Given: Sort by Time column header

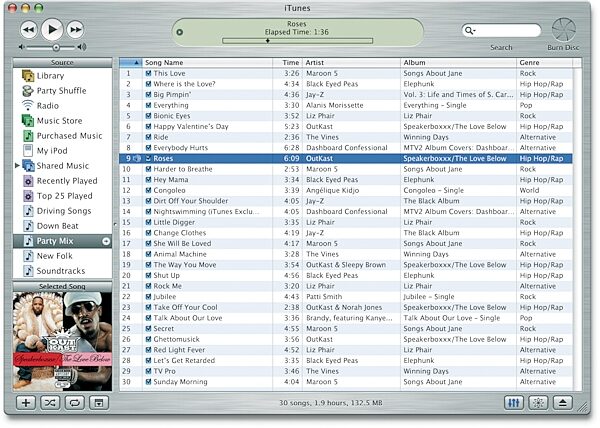Looking at the screenshot, I should pos(287,62).
